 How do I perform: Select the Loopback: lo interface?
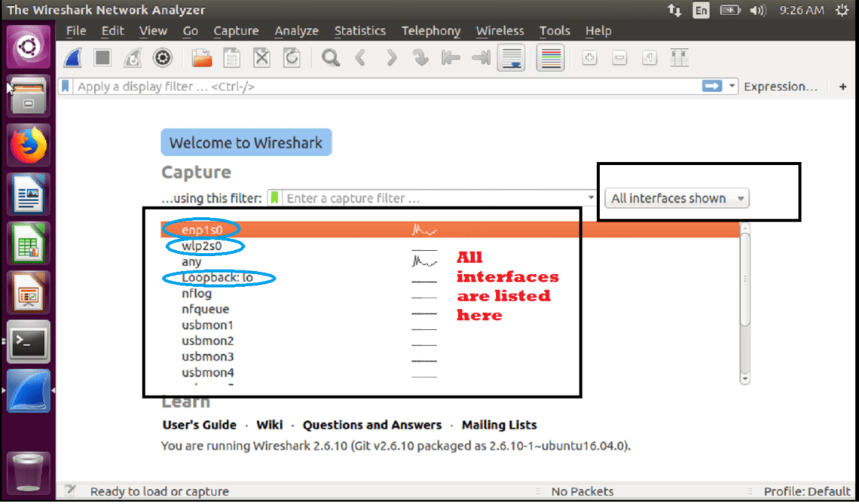pos(451,278)
